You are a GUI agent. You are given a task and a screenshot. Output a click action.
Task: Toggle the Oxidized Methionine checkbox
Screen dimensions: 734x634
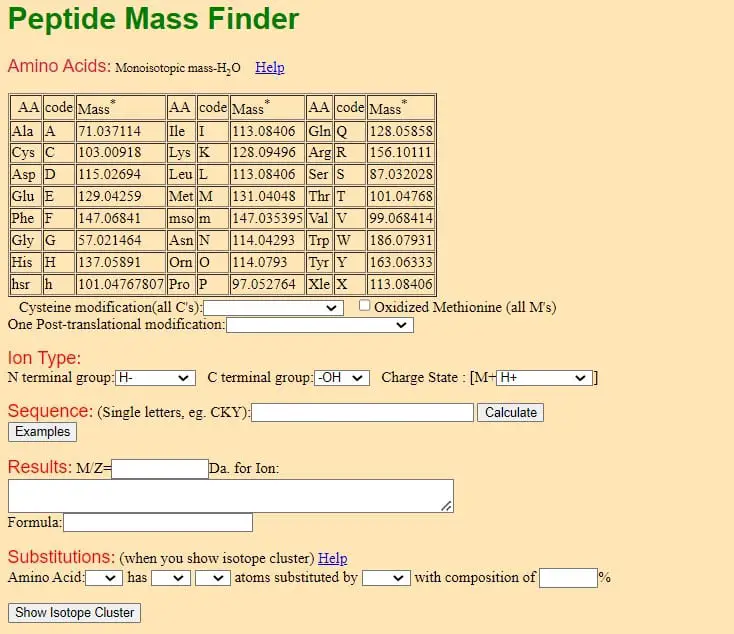tap(364, 306)
